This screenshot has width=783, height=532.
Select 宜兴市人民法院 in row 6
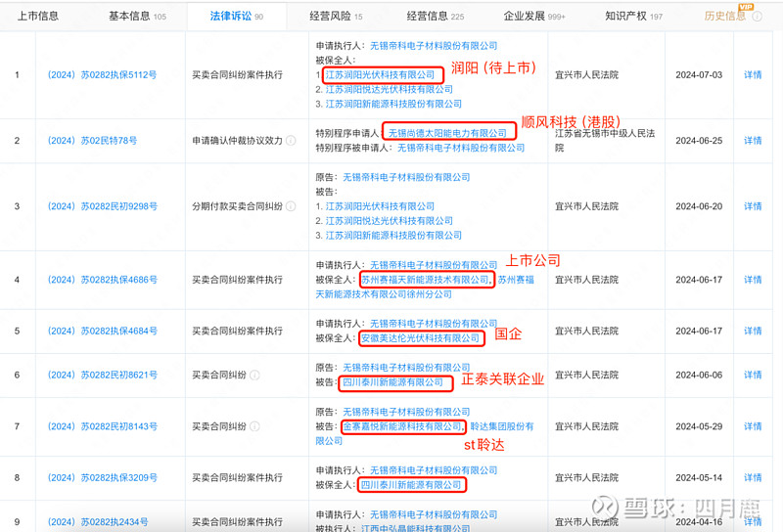[x=586, y=375]
